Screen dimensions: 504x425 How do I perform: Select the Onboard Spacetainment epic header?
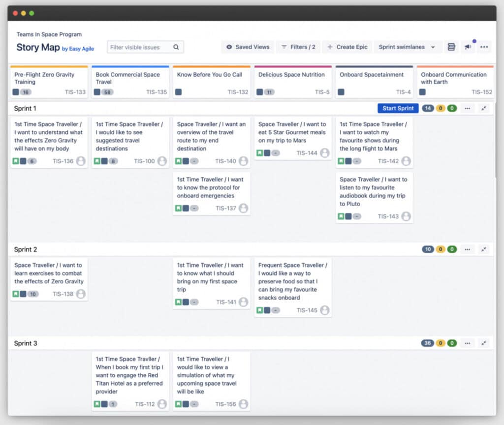click(374, 82)
